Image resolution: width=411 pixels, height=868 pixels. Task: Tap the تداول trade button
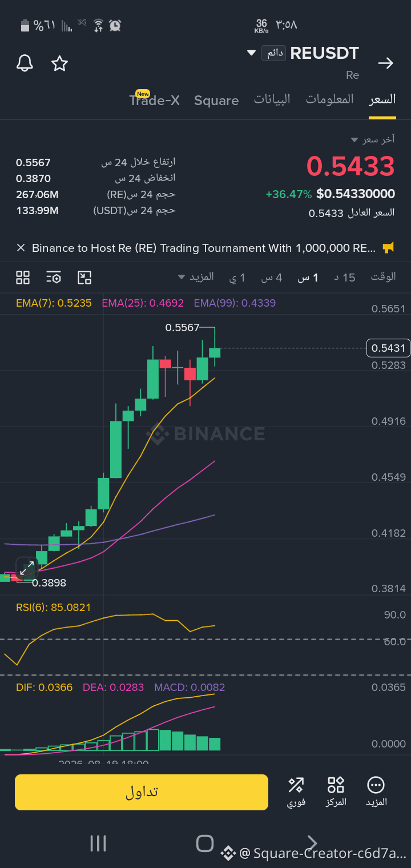[142, 792]
